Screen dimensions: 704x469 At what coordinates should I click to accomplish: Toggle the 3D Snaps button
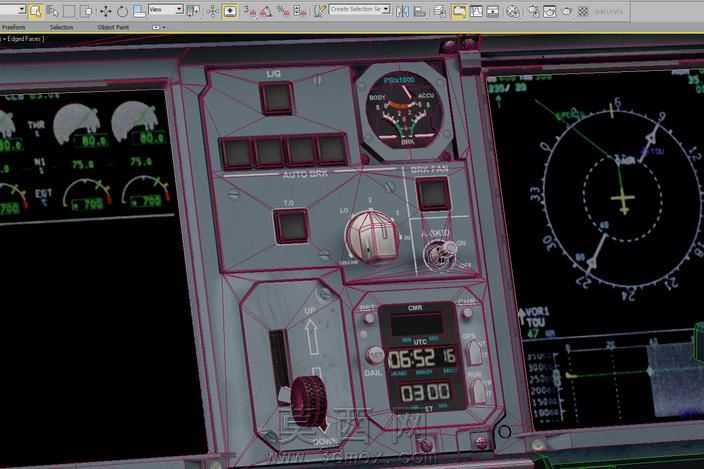[x=249, y=11]
